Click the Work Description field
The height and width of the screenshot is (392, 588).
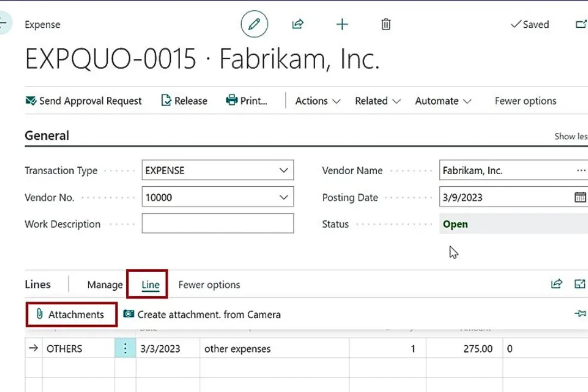tap(217, 224)
